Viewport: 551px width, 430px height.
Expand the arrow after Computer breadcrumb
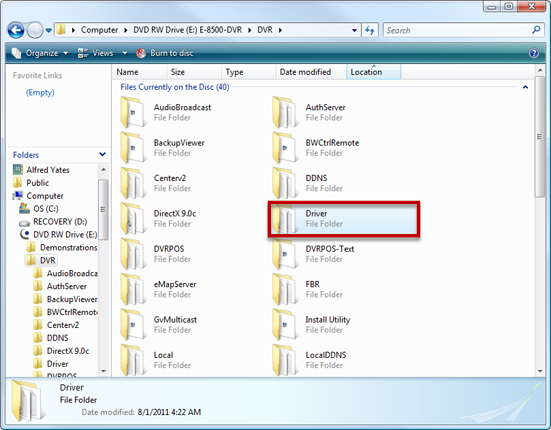(x=125, y=30)
